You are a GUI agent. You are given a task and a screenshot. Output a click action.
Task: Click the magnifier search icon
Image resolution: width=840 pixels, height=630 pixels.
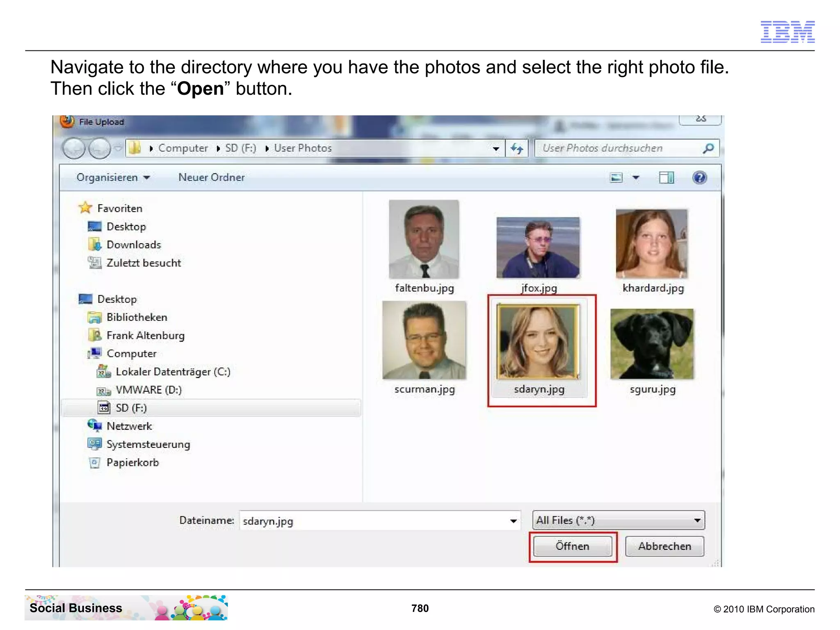coord(708,148)
